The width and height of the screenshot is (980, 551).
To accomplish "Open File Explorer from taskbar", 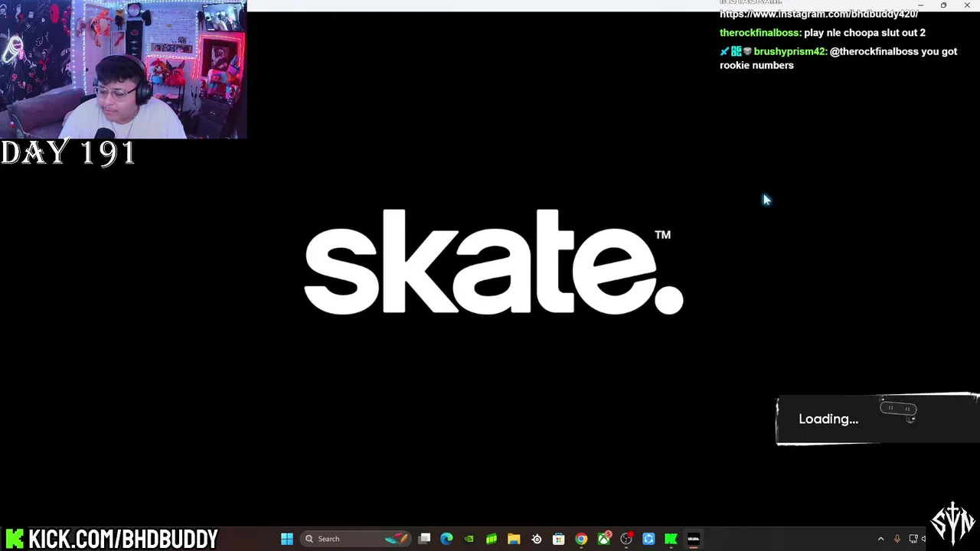I will coord(514,539).
